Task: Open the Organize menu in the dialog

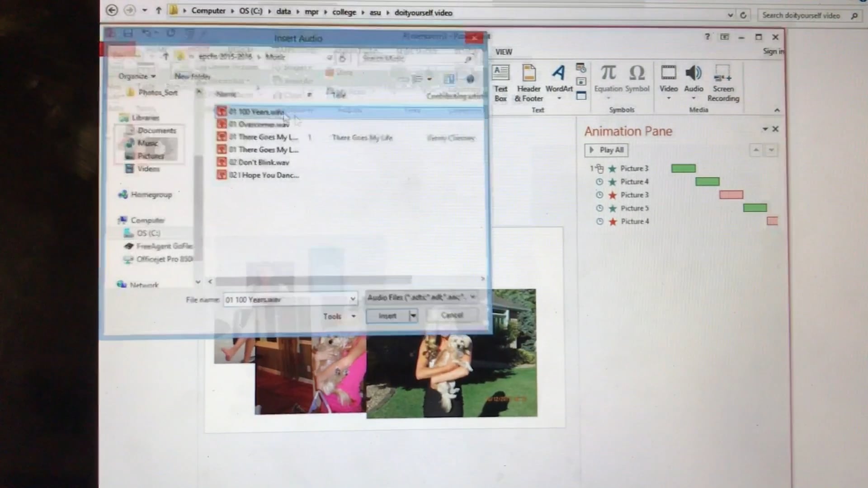Action: (137, 76)
